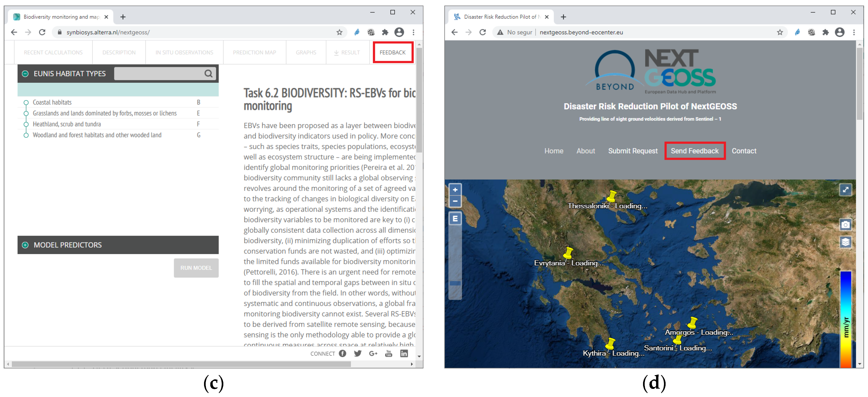Click the map camera snapshot icon
This screenshot has height=397, width=868.
point(845,225)
